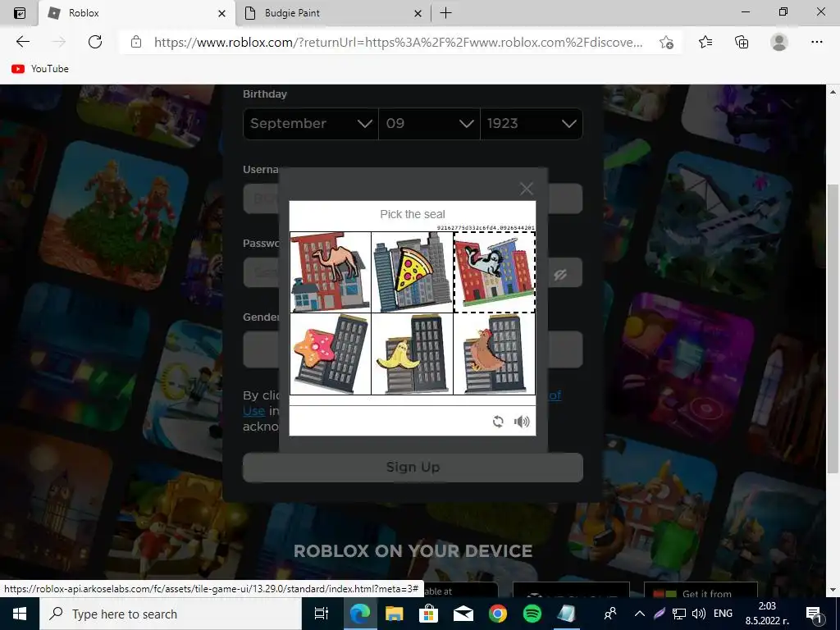Image resolution: width=840 pixels, height=630 pixels.
Task: Change input language ENG
Action: point(724,614)
